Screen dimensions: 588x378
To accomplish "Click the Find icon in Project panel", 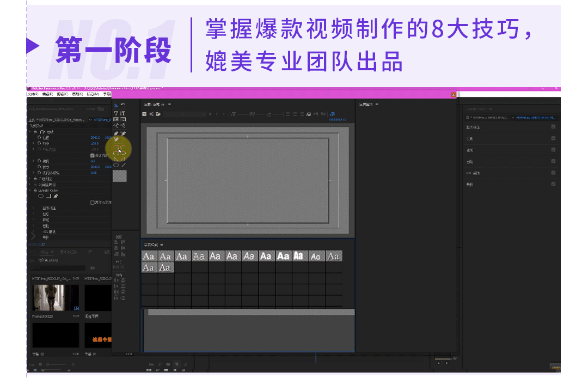I will pyautogui.click(x=160, y=364).
